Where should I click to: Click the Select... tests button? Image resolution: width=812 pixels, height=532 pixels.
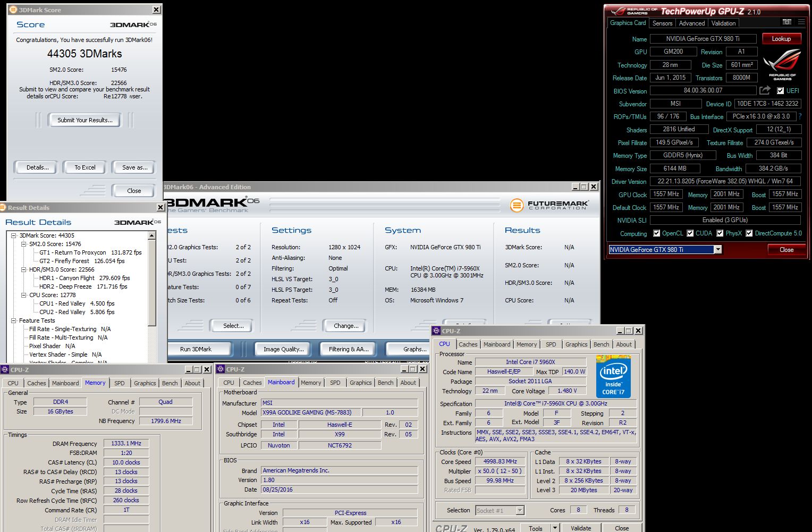click(x=233, y=326)
